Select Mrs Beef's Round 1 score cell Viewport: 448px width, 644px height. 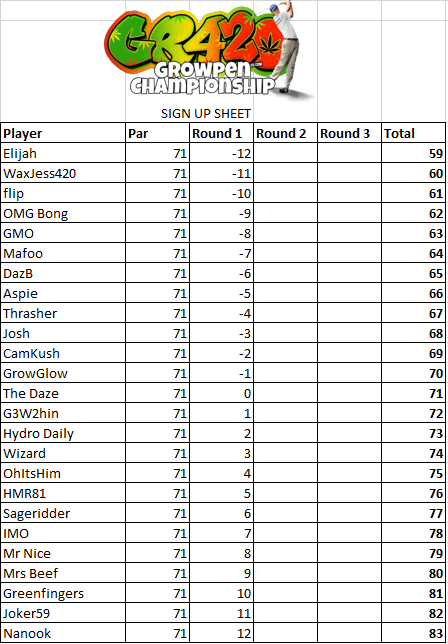click(x=221, y=573)
